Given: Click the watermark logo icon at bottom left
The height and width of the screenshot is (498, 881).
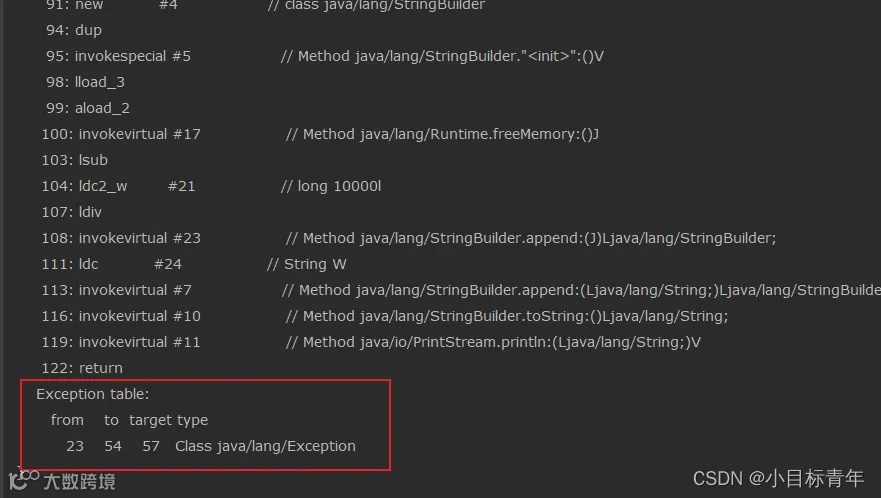Looking at the screenshot, I should click(24, 479).
